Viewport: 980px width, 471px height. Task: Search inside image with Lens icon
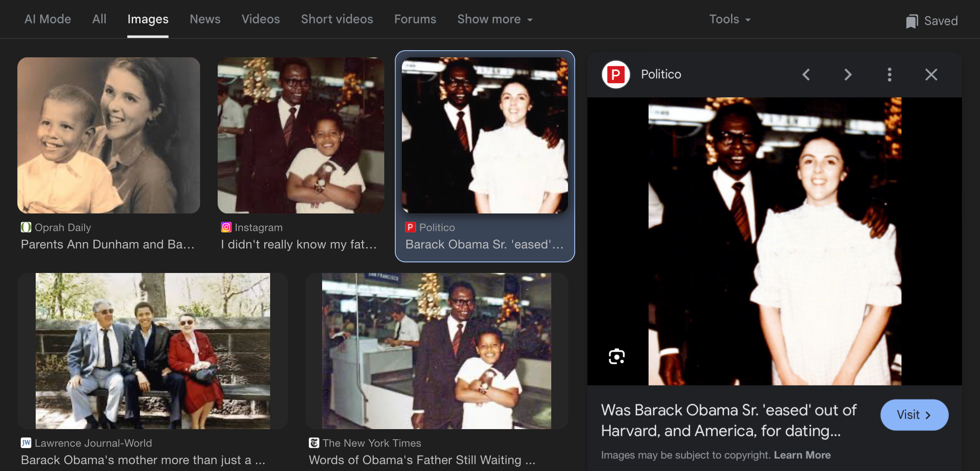point(616,356)
